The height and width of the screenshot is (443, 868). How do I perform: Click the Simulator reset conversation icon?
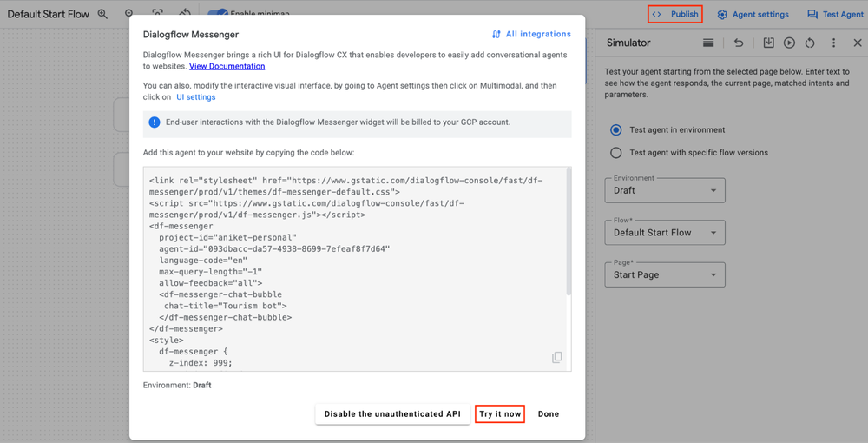(810, 43)
